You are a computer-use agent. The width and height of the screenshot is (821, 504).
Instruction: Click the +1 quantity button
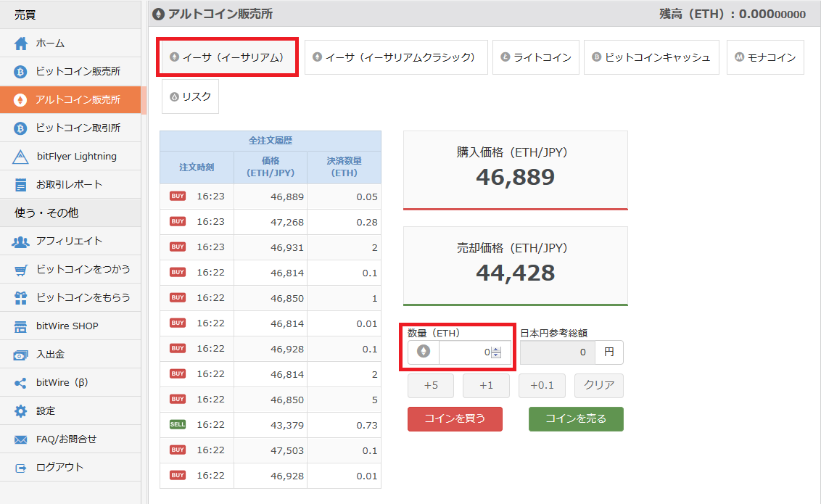tap(487, 386)
